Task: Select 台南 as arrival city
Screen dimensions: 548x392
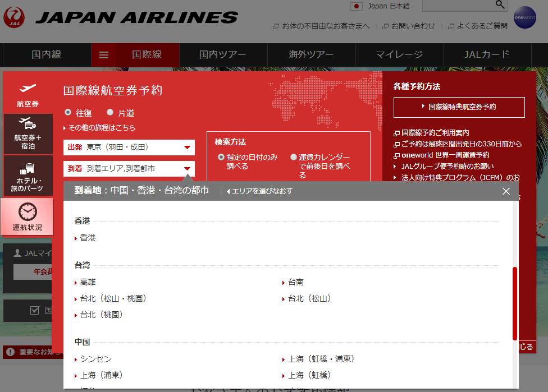Action: (293, 282)
